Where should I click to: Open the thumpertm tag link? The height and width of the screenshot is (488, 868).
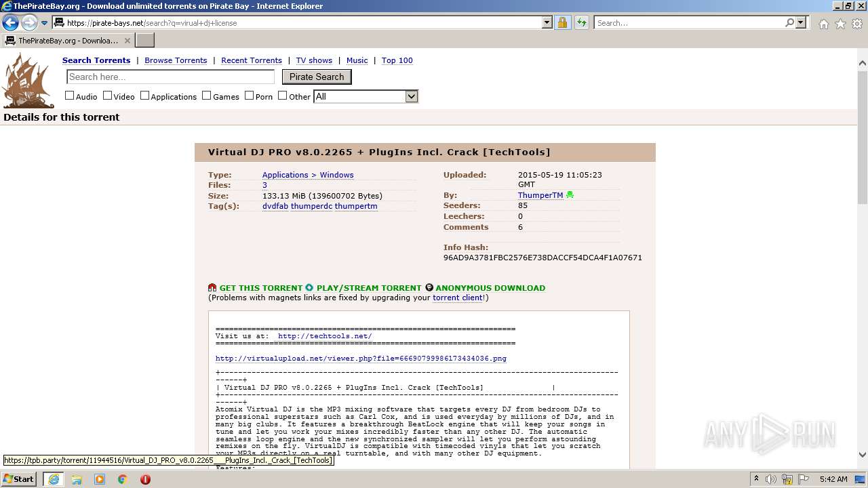356,206
